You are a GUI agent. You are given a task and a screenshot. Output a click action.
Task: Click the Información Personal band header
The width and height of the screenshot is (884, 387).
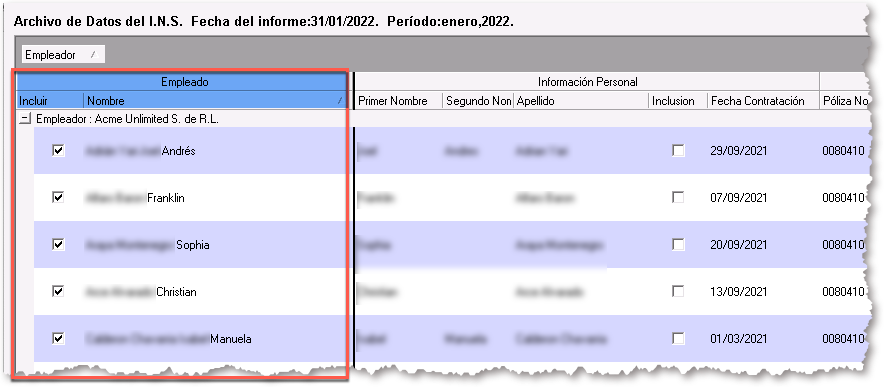[x=587, y=82]
